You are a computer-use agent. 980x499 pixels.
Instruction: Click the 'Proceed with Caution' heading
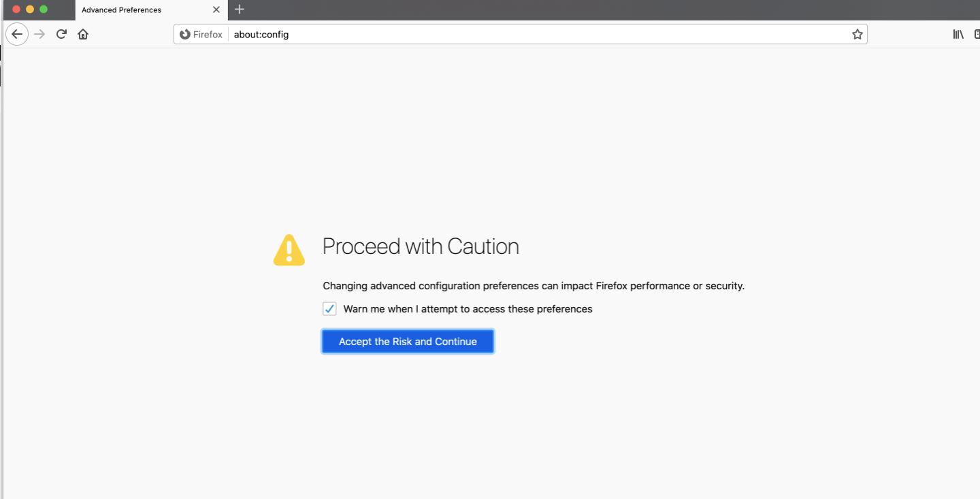click(421, 246)
